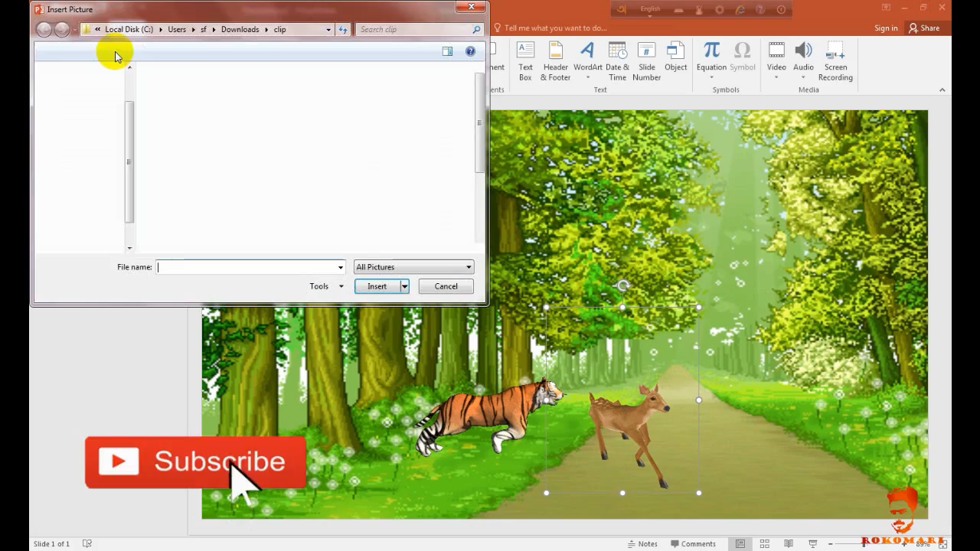
Task: Open the Video dropdown in Media group
Action: click(776, 61)
